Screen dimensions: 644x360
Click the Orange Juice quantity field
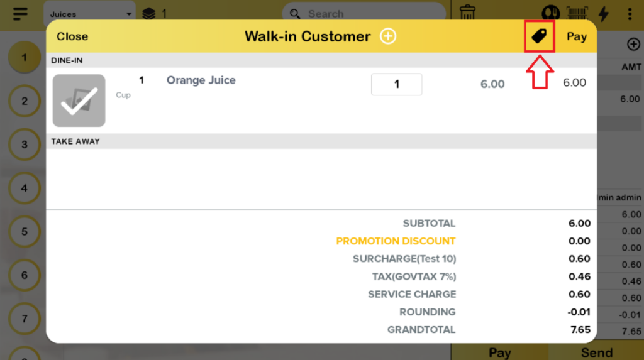396,84
